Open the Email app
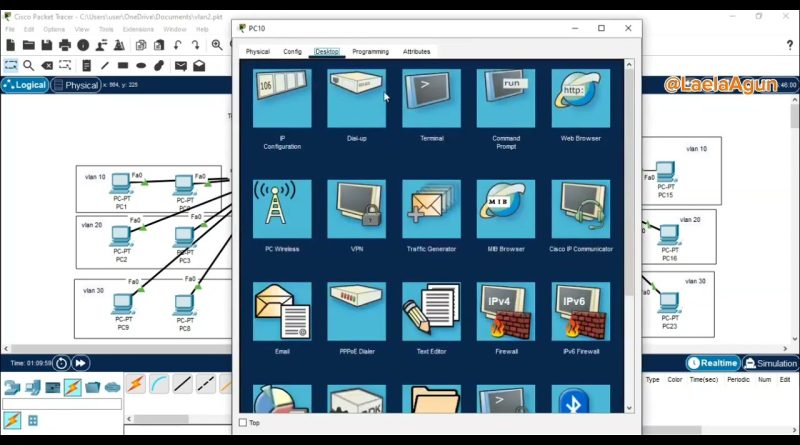This screenshot has height=445, width=800. 282,311
